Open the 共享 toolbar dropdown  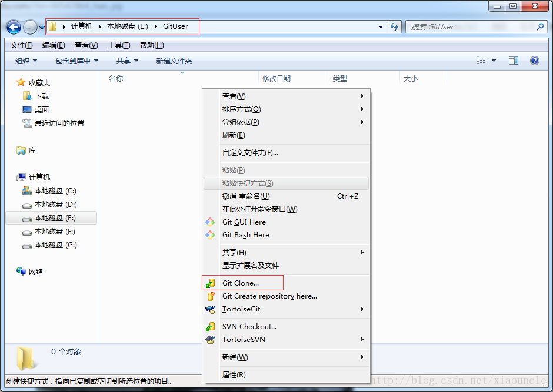pyautogui.click(x=127, y=61)
